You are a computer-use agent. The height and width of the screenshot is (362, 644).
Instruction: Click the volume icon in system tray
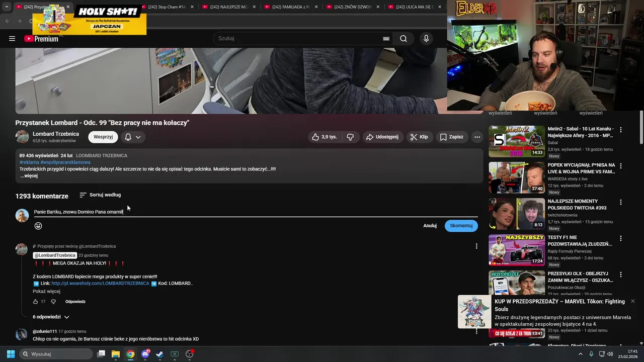coord(610,354)
